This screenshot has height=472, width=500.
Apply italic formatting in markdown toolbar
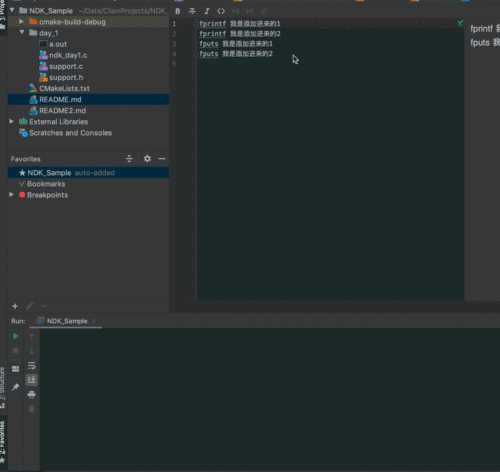click(x=207, y=11)
